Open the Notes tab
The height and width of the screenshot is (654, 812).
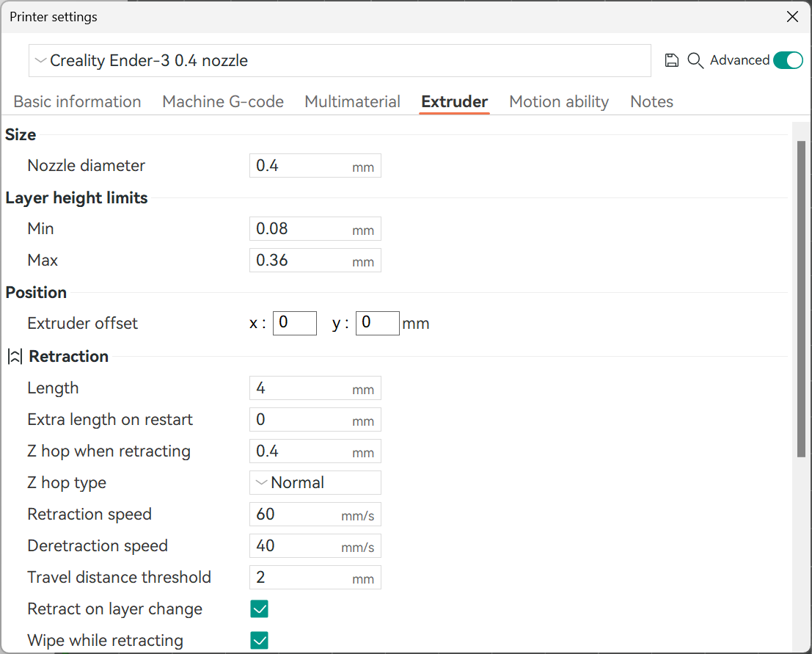point(652,101)
